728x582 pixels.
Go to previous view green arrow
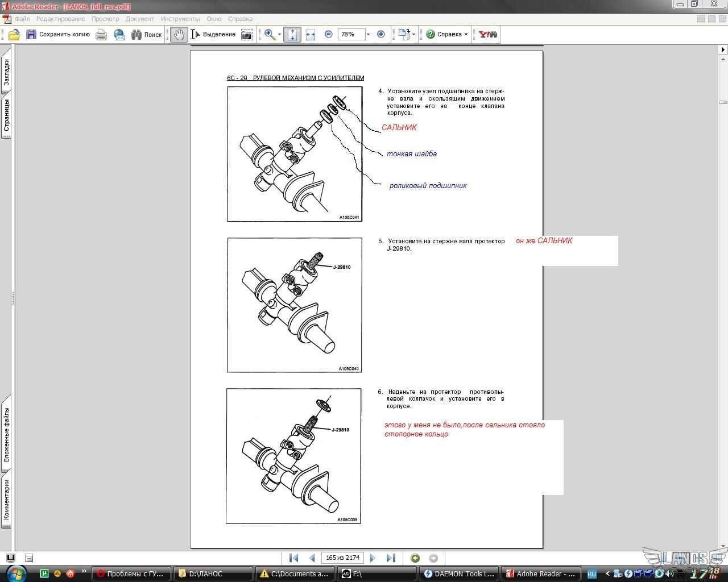tap(415, 558)
